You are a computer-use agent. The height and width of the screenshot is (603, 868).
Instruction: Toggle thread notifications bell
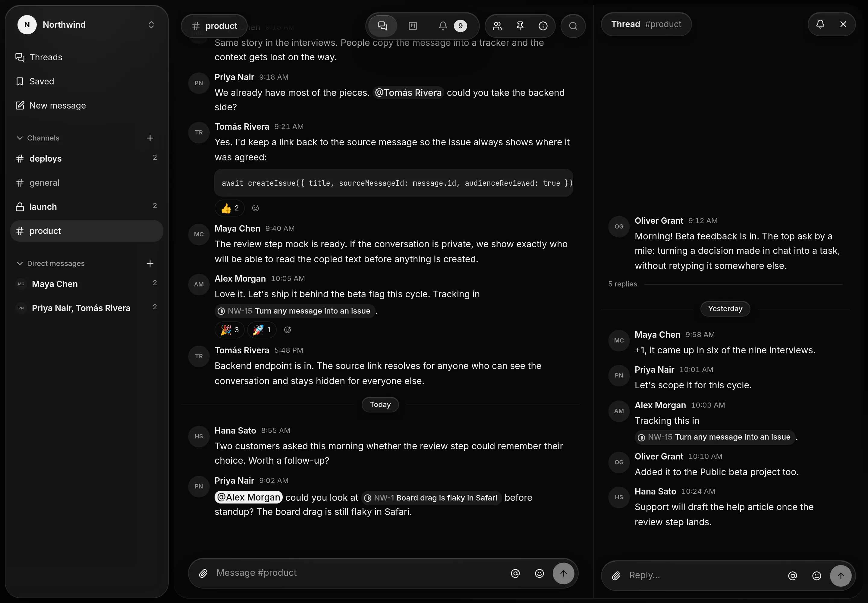click(820, 24)
